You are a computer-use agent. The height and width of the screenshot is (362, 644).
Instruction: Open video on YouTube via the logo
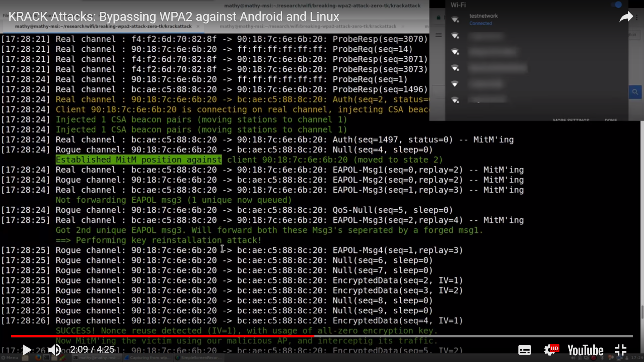click(x=585, y=350)
